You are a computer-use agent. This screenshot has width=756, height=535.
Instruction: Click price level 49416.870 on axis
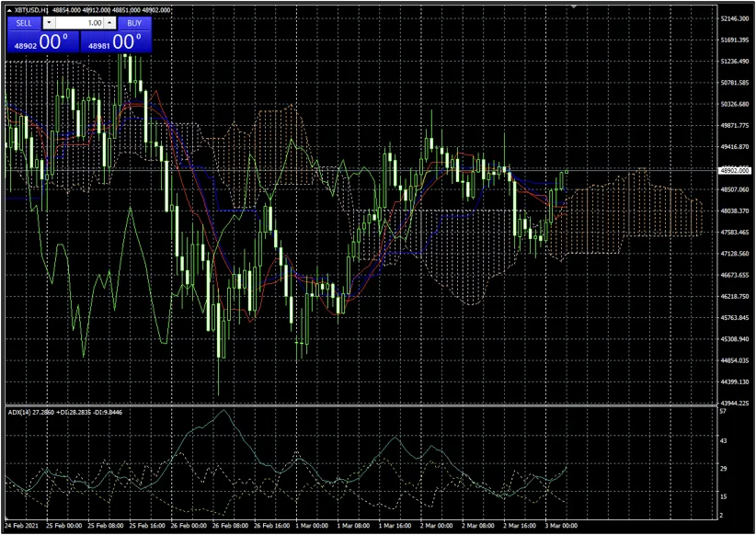[x=735, y=147]
